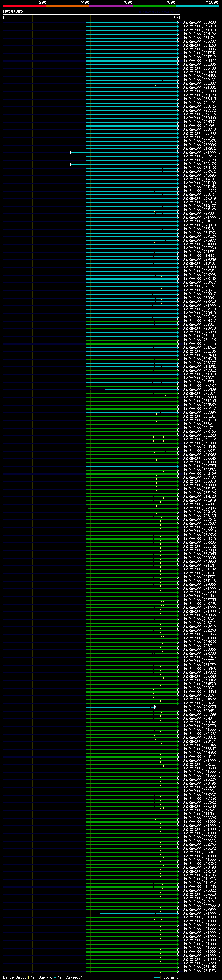Click label UniRef100_A7R4C2
Screen dimensions: 222x980
[x=199, y=80]
